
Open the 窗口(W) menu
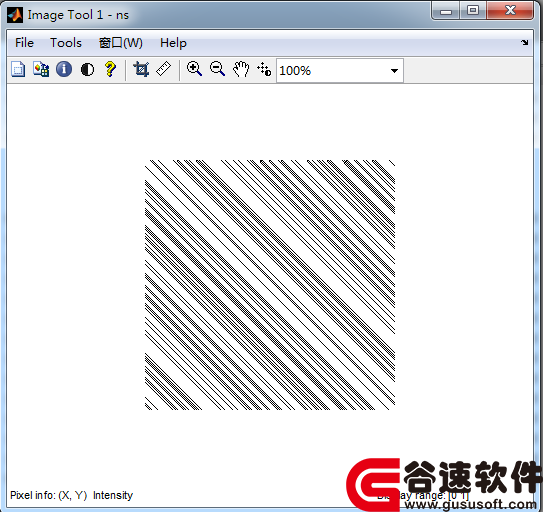pos(121,43)
